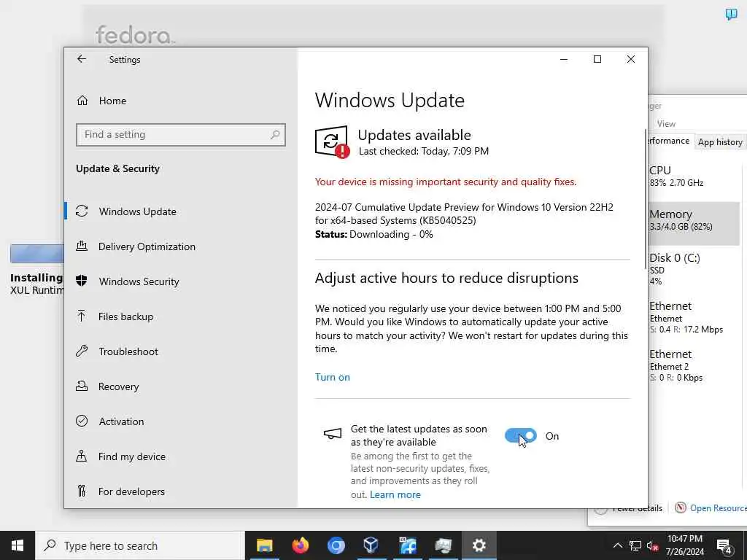Open the Learn more link
Viewport: 747px width, 560px height.
coord(395,495)
